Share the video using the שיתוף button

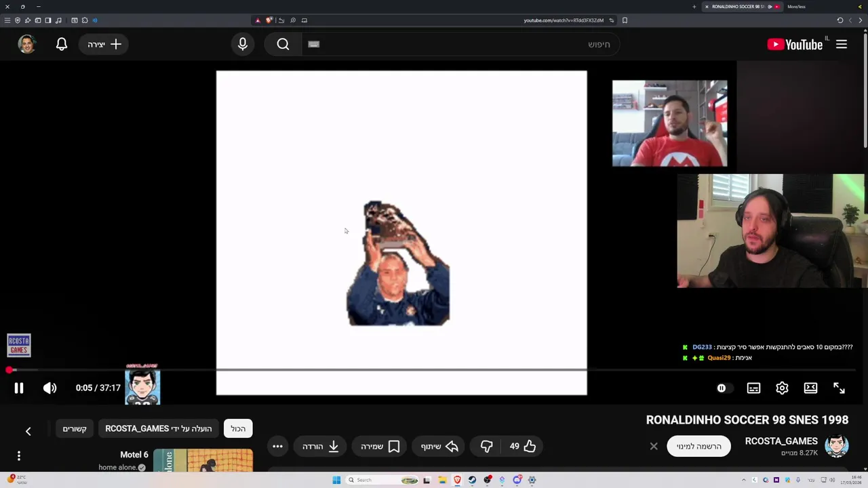click(x=439, y=446)
